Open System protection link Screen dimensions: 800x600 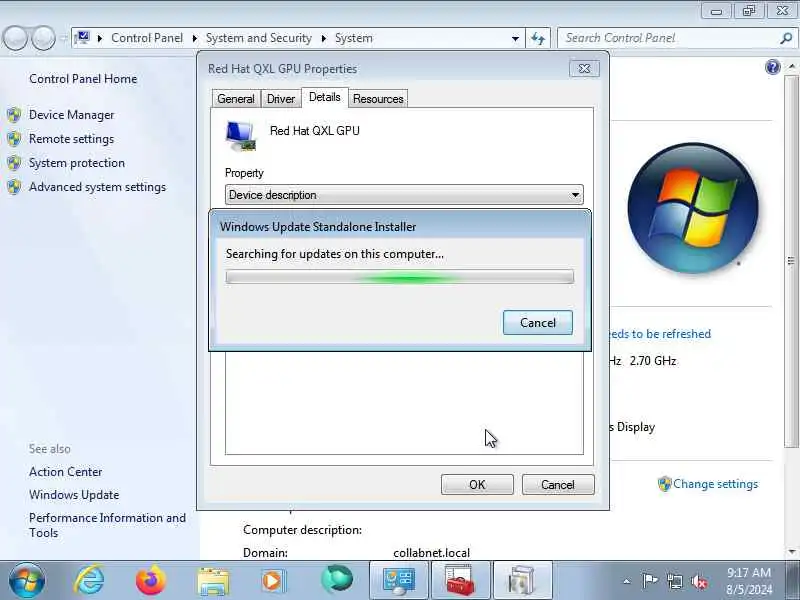coord(77,163)
